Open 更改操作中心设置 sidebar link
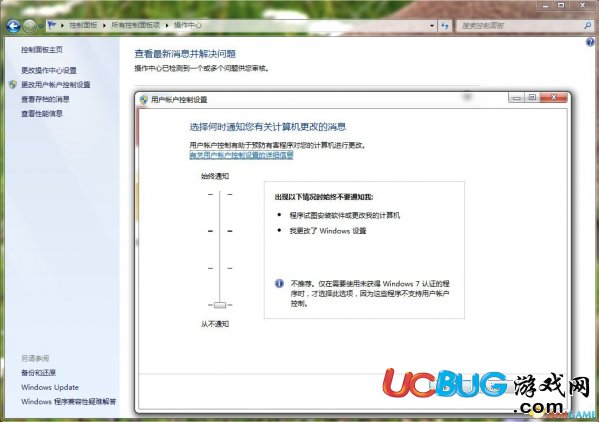 tap(49, 70)
